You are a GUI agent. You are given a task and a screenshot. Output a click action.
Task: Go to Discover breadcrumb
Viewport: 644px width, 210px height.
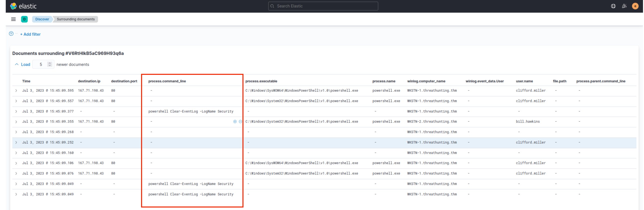pos(42,19)
